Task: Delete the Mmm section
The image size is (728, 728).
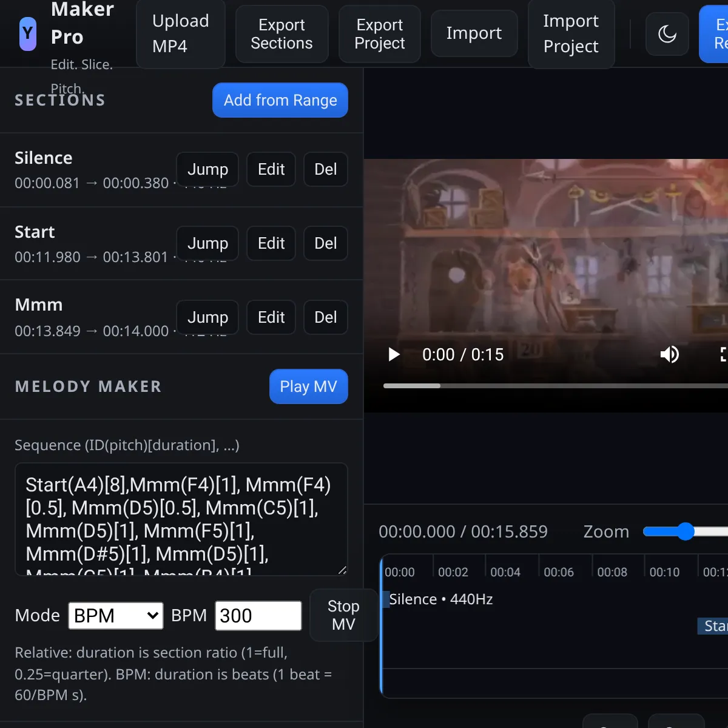Action: click(x=325, y=317)
